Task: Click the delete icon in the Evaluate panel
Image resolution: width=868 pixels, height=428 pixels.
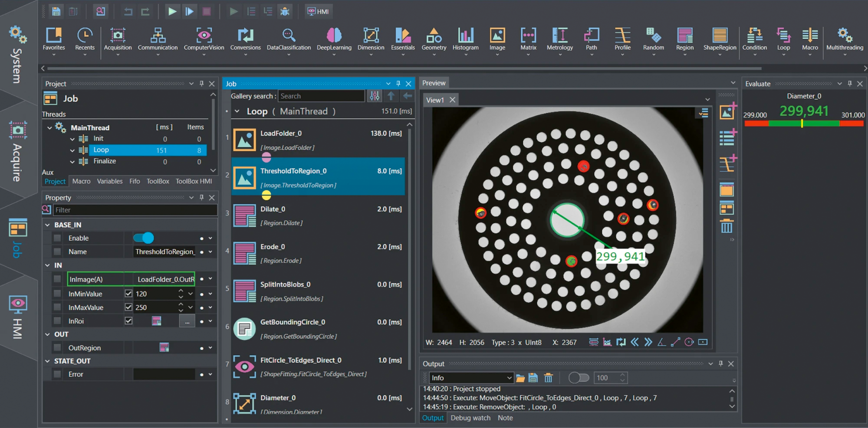Action: coord(727,226)
